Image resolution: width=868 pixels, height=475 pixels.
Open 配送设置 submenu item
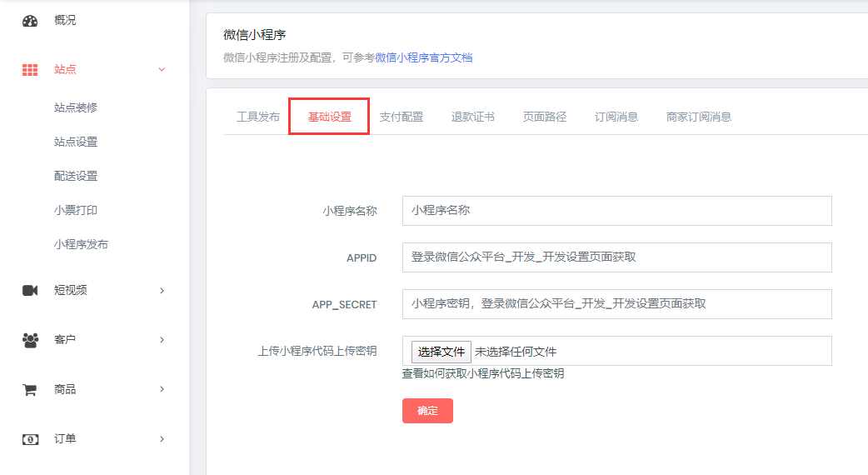[76, 176]
